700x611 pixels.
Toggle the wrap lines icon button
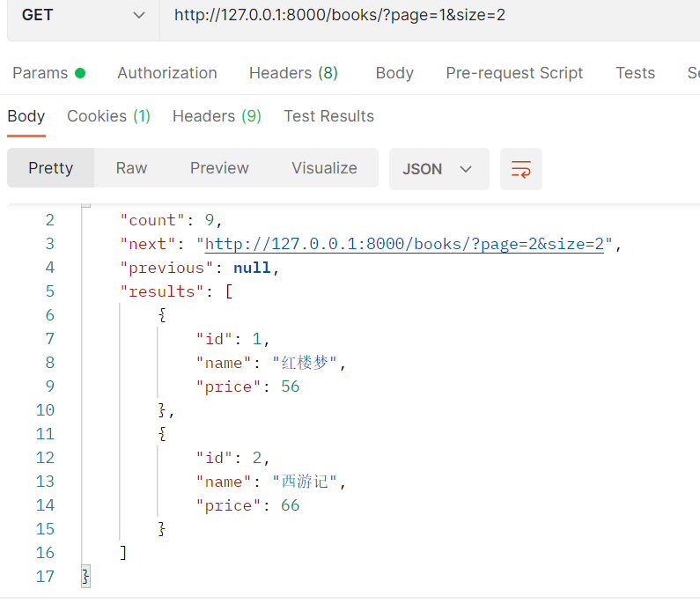click(x=520, y=169)
